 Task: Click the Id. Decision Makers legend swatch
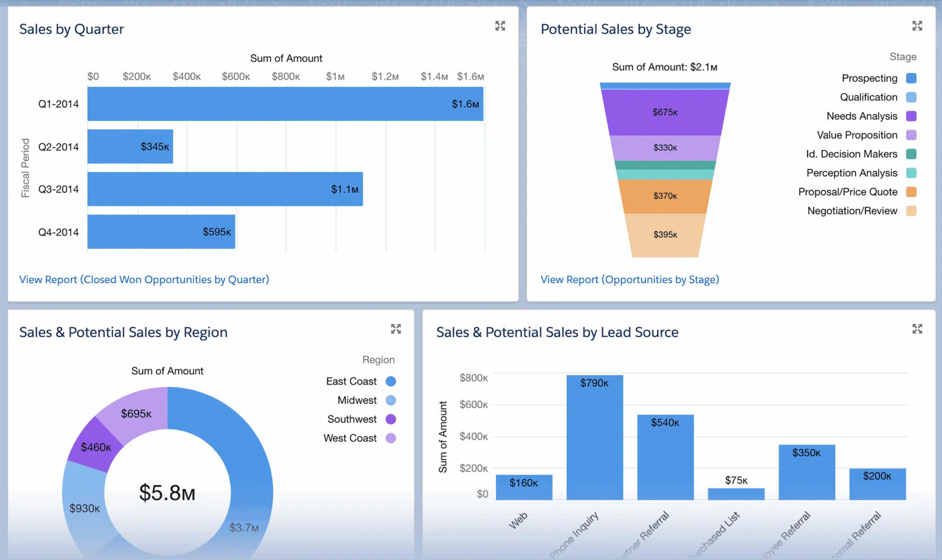(x=911, y=154)
